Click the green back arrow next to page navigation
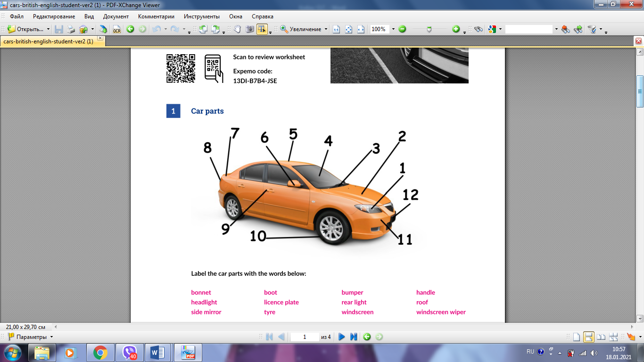The height and width of the screenshot is (362, 644). pos(367,337)
